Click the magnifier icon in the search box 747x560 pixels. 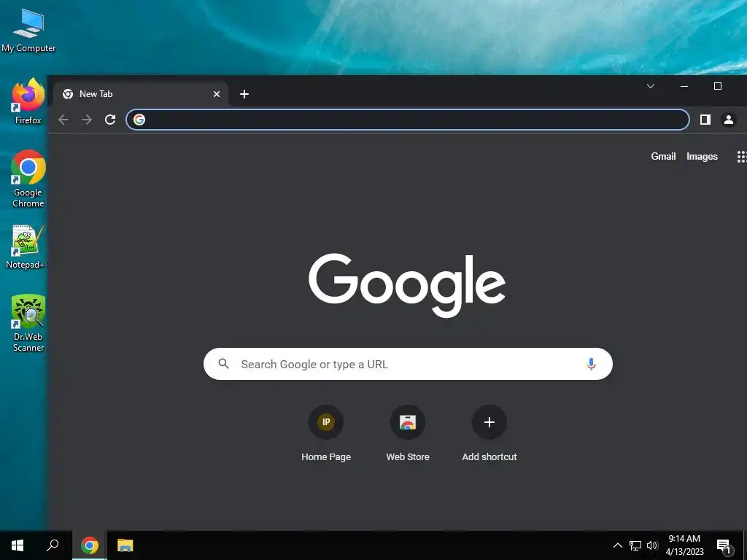[x=223, y=364]
